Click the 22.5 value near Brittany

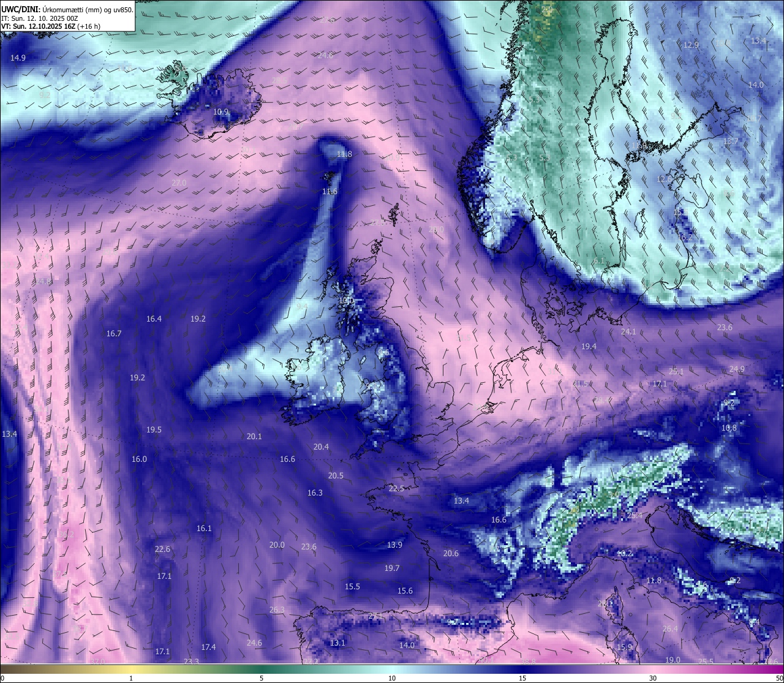point(396,489)
